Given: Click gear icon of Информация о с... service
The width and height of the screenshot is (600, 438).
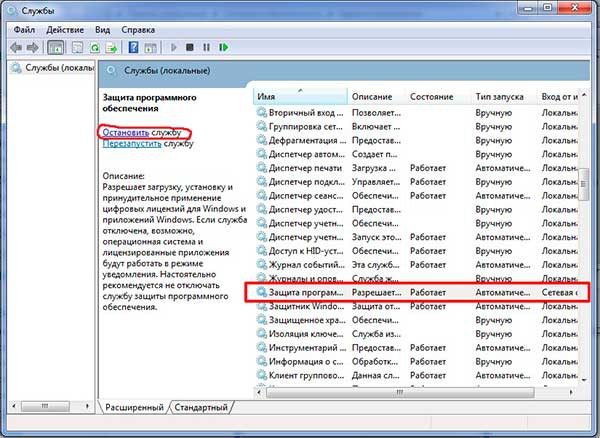Looking at the screenshot, I should 261,361.
